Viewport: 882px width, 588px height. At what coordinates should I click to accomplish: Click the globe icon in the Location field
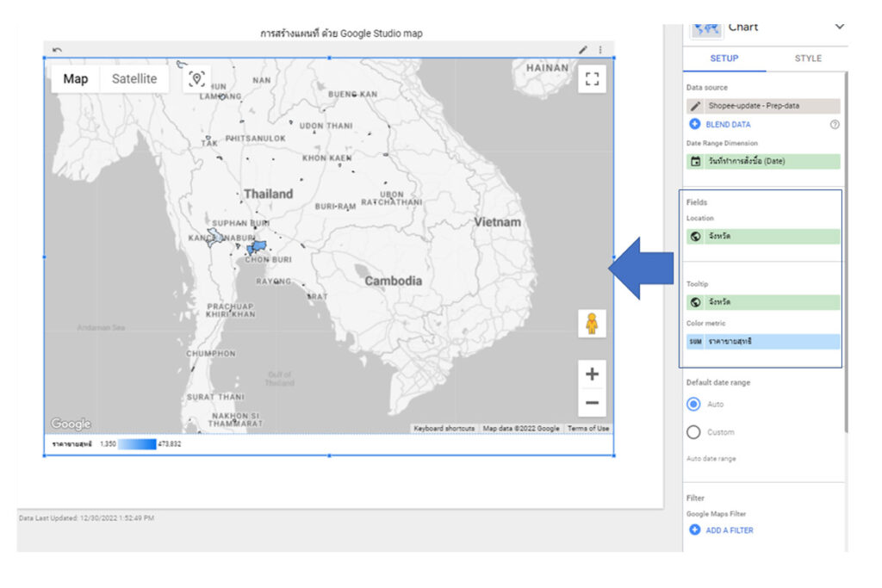pos(696,236)
